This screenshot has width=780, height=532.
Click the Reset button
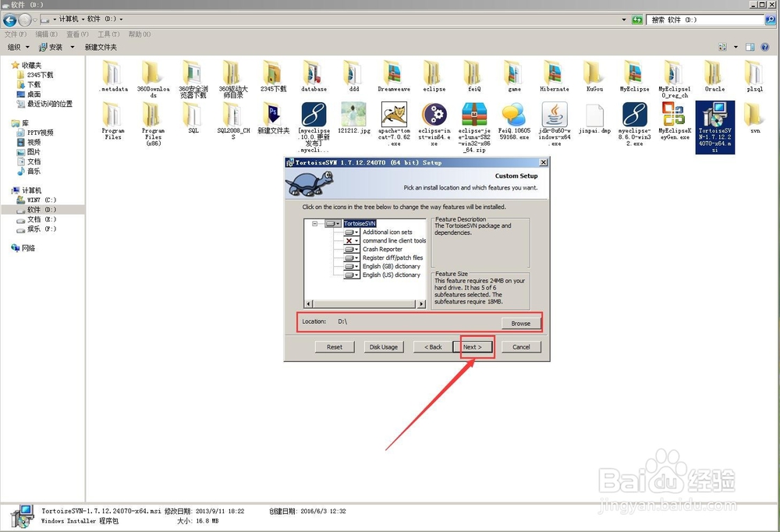point(335,347)
